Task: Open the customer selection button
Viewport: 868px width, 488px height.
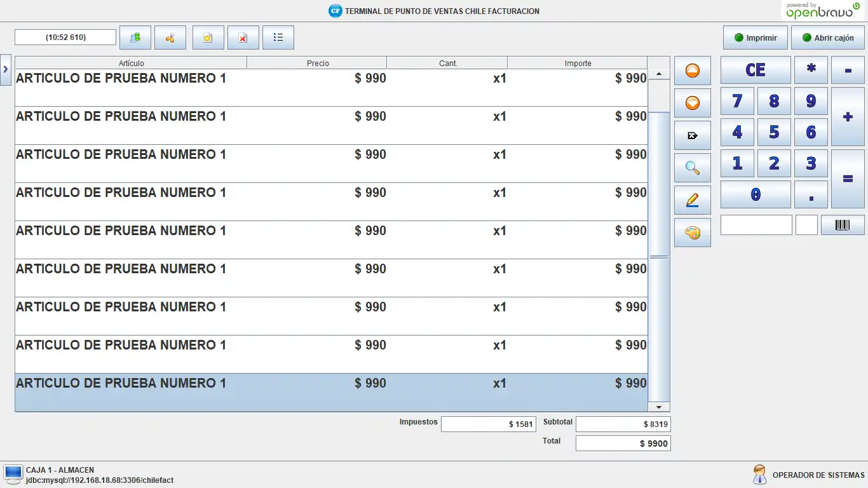Action: point(135,37)
